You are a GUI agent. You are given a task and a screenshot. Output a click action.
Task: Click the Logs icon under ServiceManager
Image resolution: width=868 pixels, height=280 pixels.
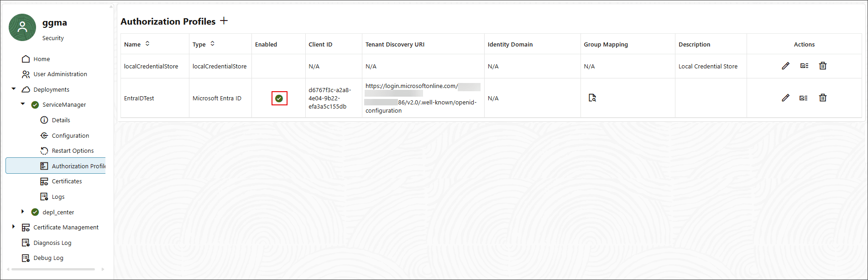pyautogui.click(x=44, y=197)
